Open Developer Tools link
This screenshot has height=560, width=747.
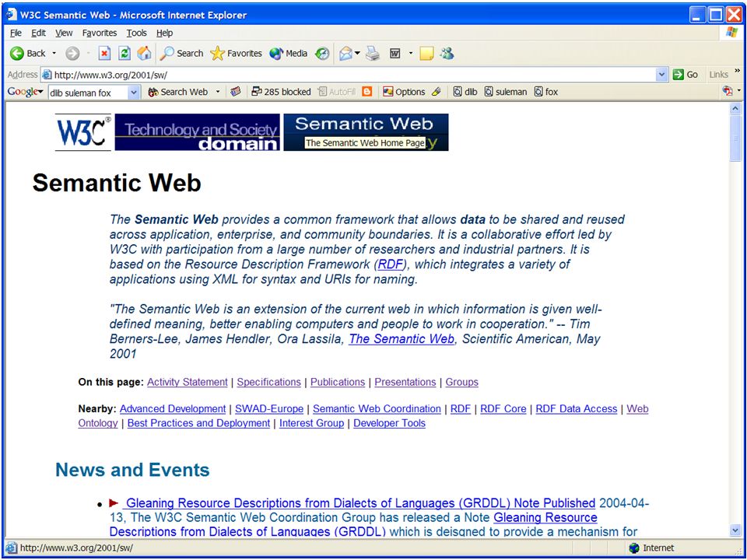pos(389,423)
